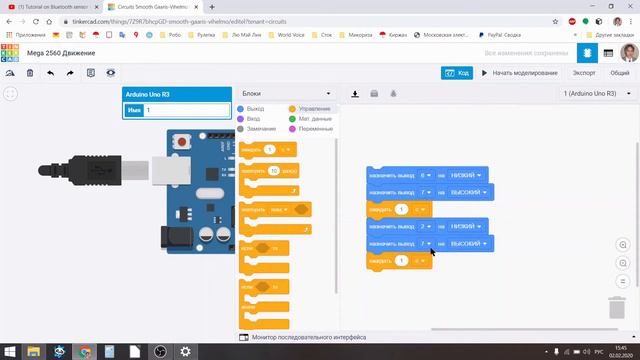Click the palette if-then control block
The width and height of the screenshot is (640, 360).
[x=264, y=257]
